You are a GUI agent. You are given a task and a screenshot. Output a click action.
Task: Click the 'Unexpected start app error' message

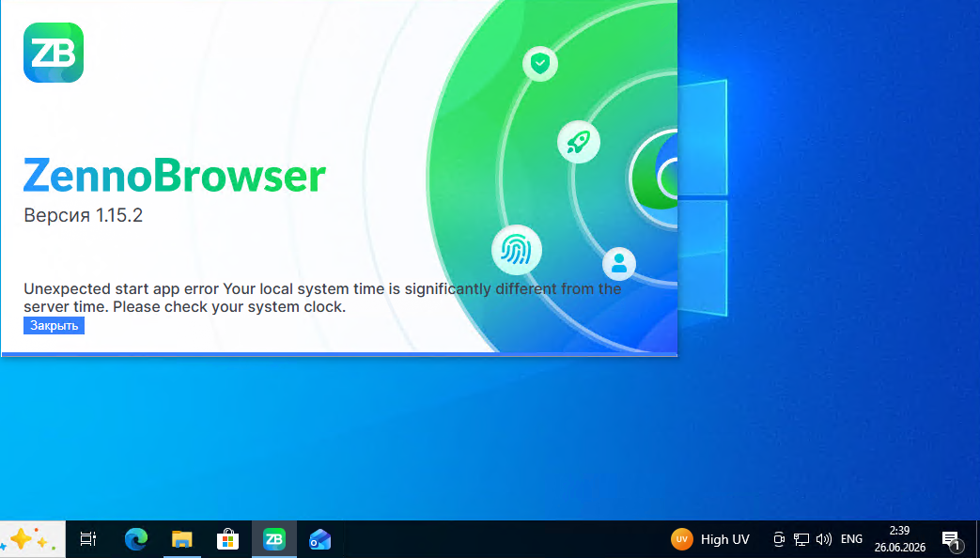click(x=322, y=298)
